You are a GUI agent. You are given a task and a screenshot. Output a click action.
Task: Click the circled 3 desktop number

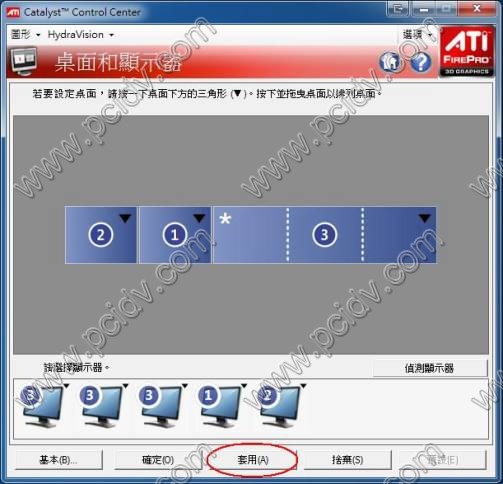[324, 235]
